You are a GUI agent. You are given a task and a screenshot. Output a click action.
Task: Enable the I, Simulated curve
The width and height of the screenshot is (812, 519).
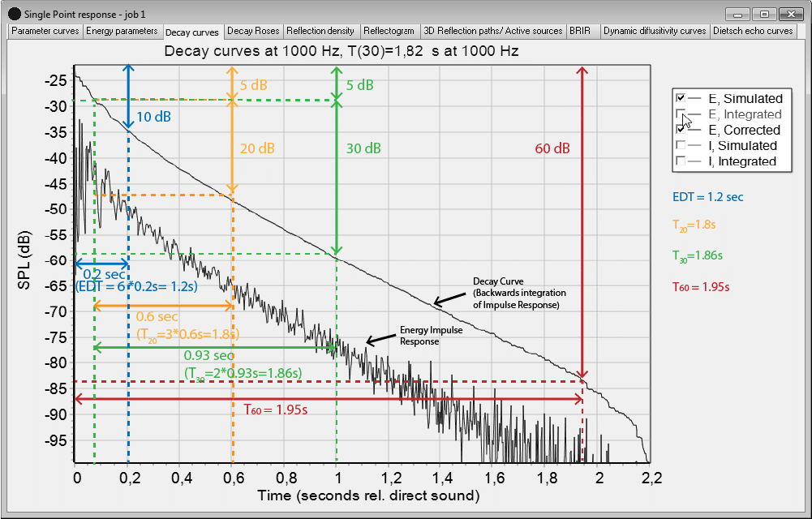tap(681, 146)
